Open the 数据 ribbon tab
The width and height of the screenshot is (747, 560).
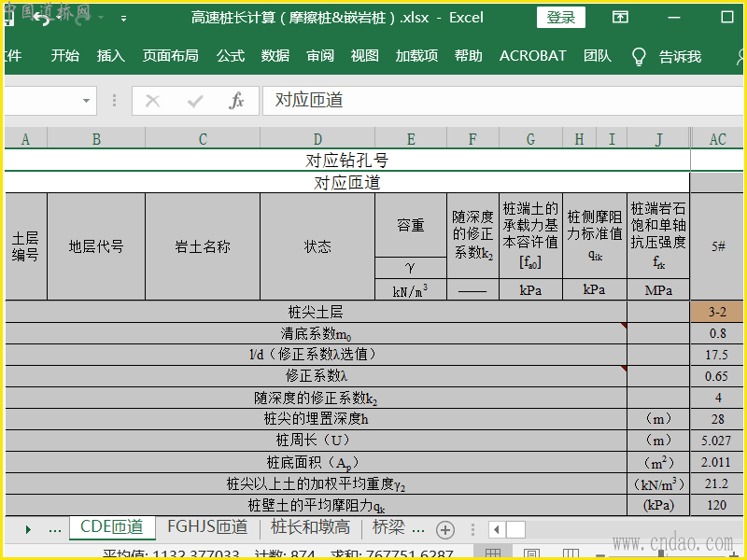[x=275, y=56]
